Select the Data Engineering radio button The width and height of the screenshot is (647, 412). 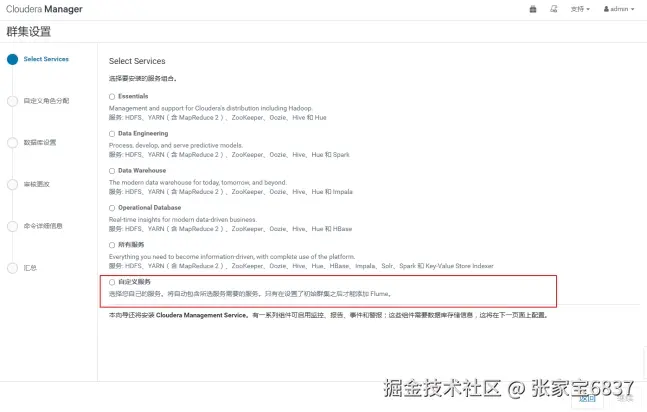point(112,134)
